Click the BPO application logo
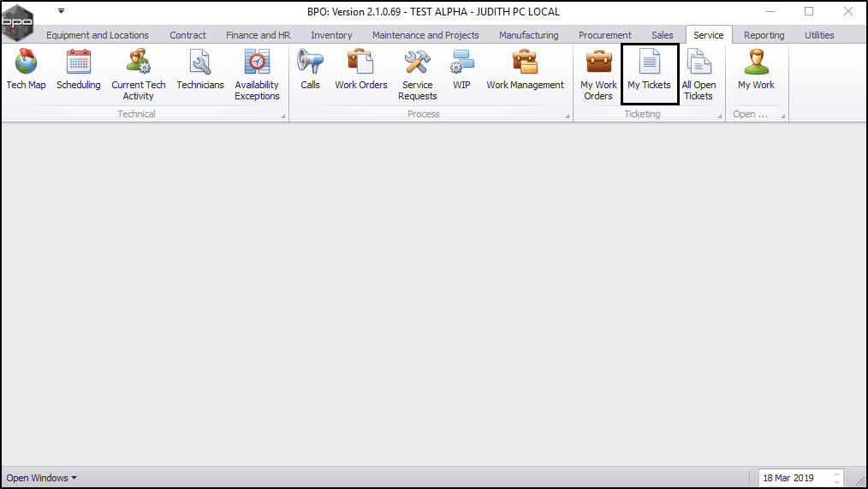The image size is (868, 489). click(17, 22)
